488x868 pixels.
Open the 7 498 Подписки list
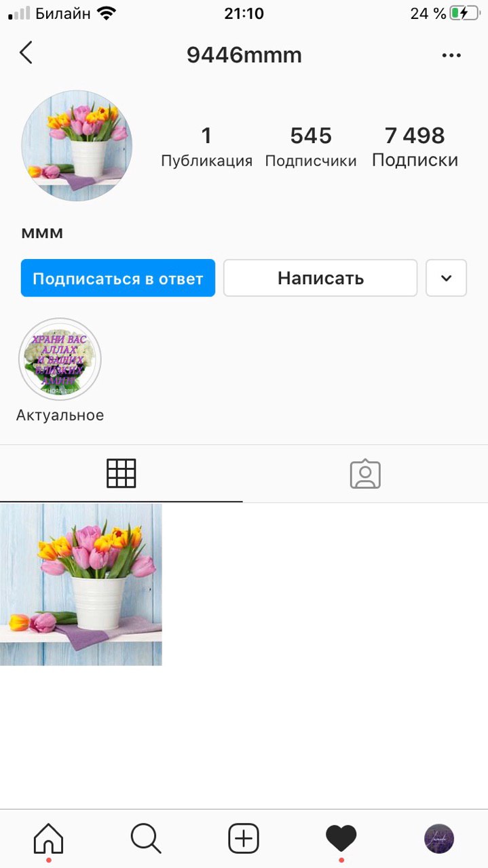(415, 146)
